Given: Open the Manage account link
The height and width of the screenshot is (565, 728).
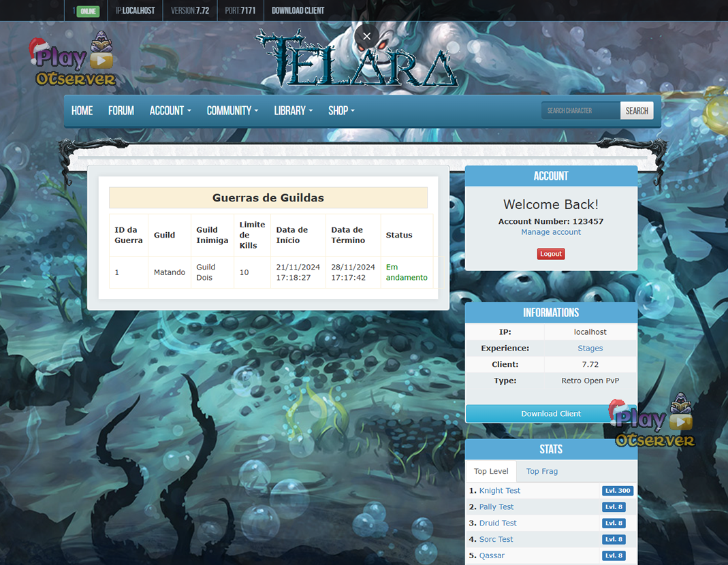Looking at the screenshot, I should tap(551, 232).
